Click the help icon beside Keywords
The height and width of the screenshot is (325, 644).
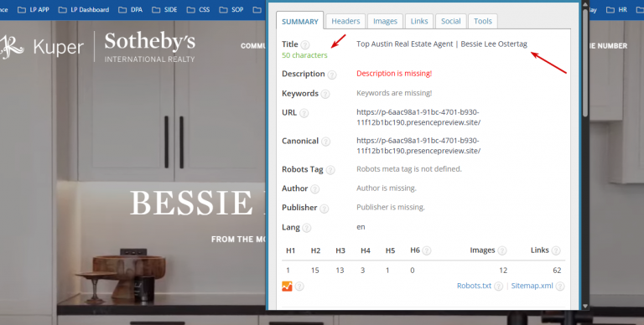tap(325, 95)
